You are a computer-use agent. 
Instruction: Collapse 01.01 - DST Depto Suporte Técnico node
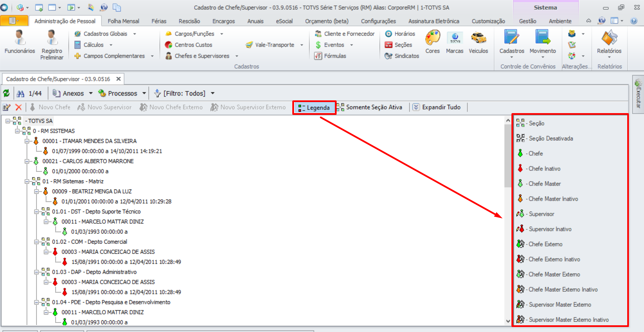(x=36, y=211)
